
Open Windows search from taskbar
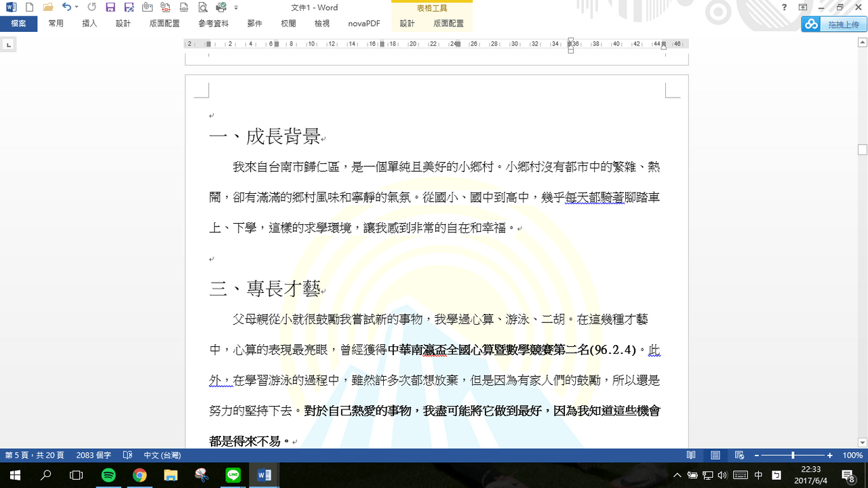coord(46,475)
